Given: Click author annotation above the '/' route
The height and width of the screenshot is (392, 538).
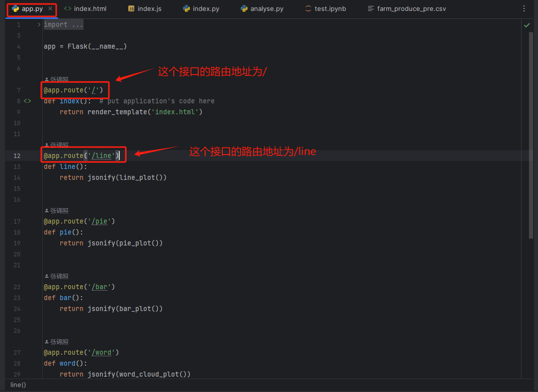Looking at the screenshot, I should point(56,79).
